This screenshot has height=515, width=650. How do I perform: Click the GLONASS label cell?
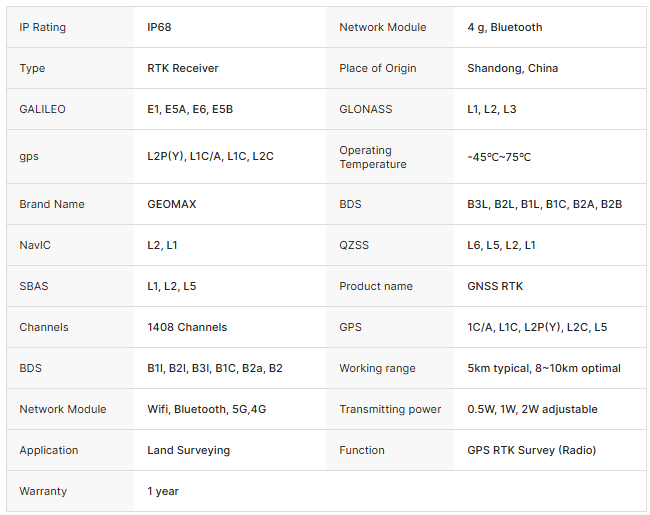pyautogui.click(x=365, y=109)
